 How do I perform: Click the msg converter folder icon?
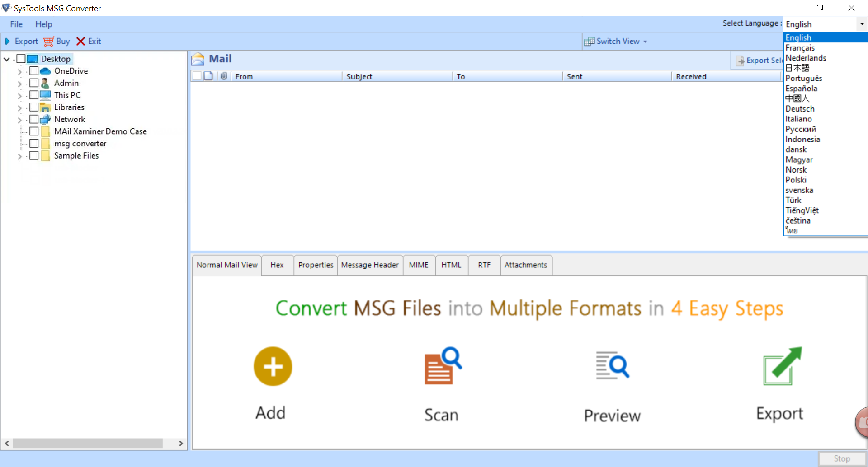[x=45, y=144]
